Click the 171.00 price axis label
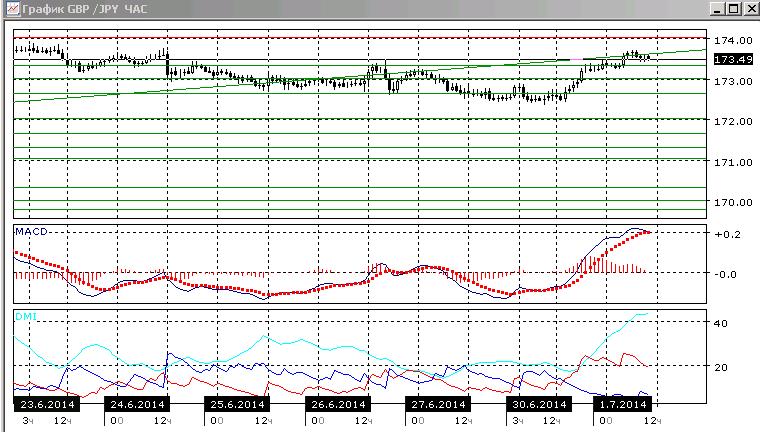Viewport: 760px width, 432px height. point(733,162)
